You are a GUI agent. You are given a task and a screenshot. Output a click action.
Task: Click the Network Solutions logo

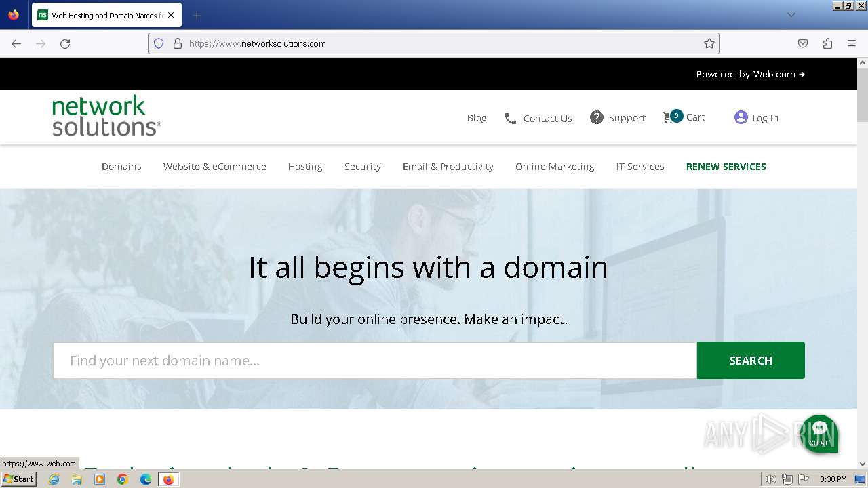click(106, 116)
